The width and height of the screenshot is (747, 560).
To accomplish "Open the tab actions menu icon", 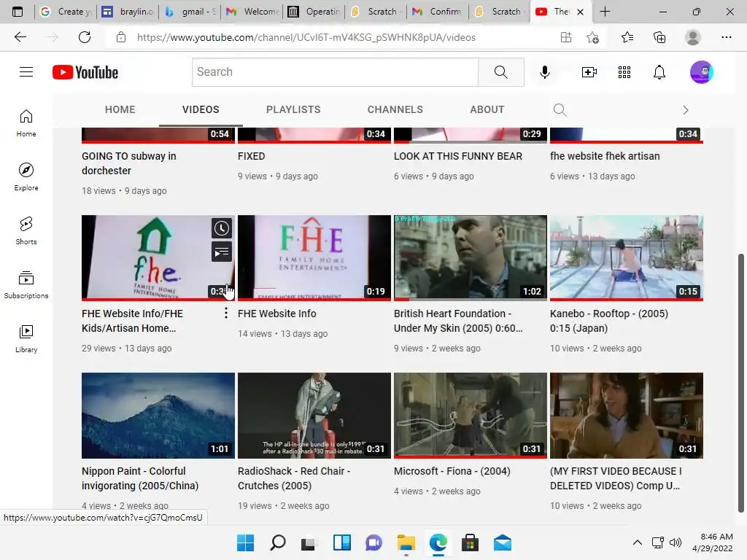I will pyautogui.click(x=18, y=12).
